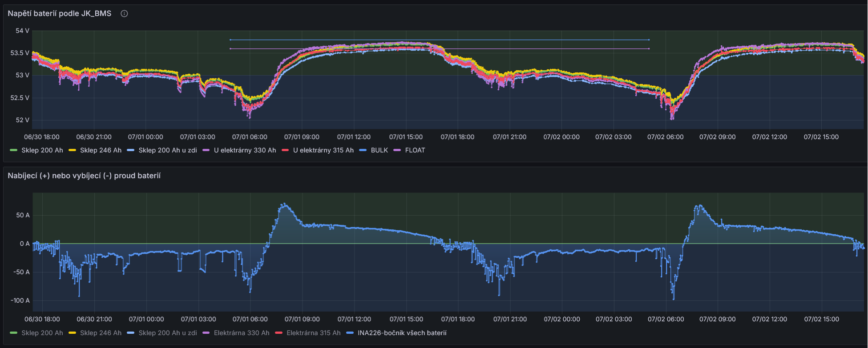Toggle the U elektrárny 330 Ah series
The height and width of the screenshot is (348, 868).
[x=245, y=150]
